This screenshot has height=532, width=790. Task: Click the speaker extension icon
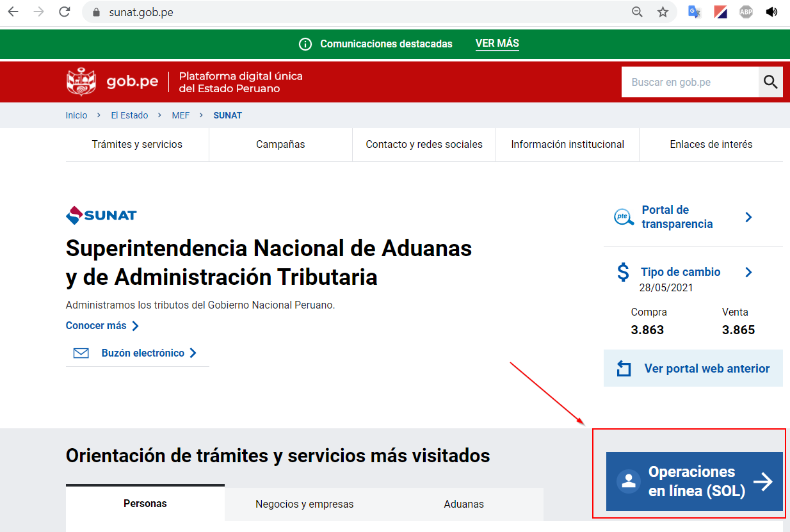tap(772, 12)
